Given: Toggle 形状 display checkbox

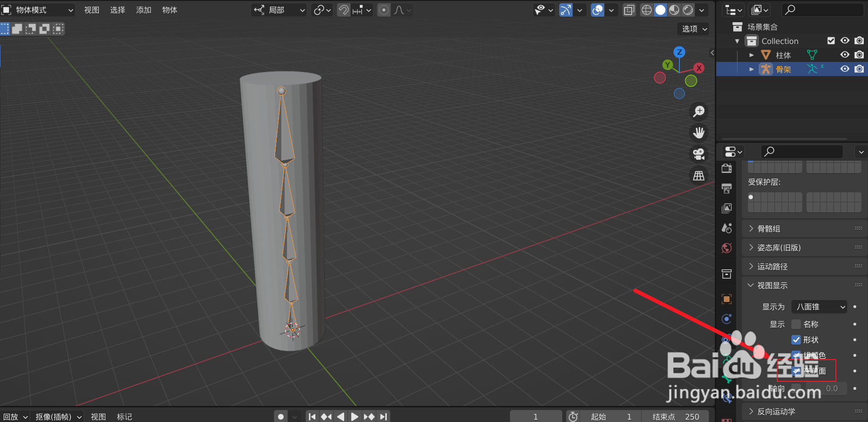Looking at the screenshot, I should coord(796,340).
